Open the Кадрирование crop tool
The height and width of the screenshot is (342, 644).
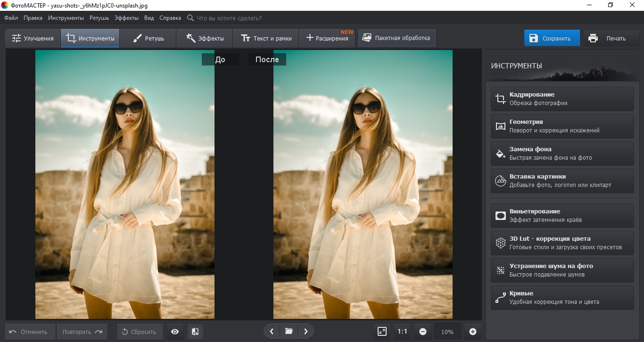click(562, 99)
